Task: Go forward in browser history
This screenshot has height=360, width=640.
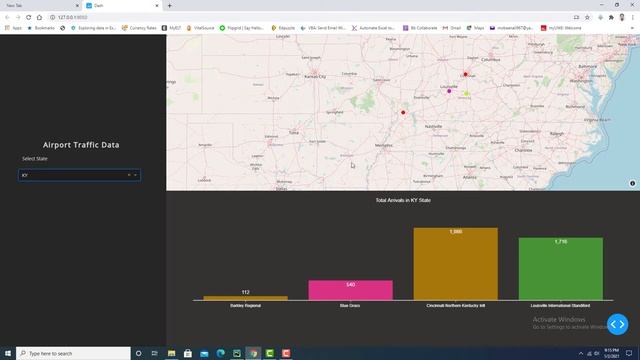Action: (x=18, y=18)
